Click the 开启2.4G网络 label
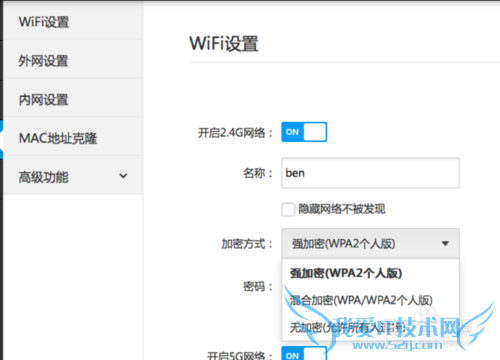This screenshot has height=360, width=500. (x=235, y=133)
